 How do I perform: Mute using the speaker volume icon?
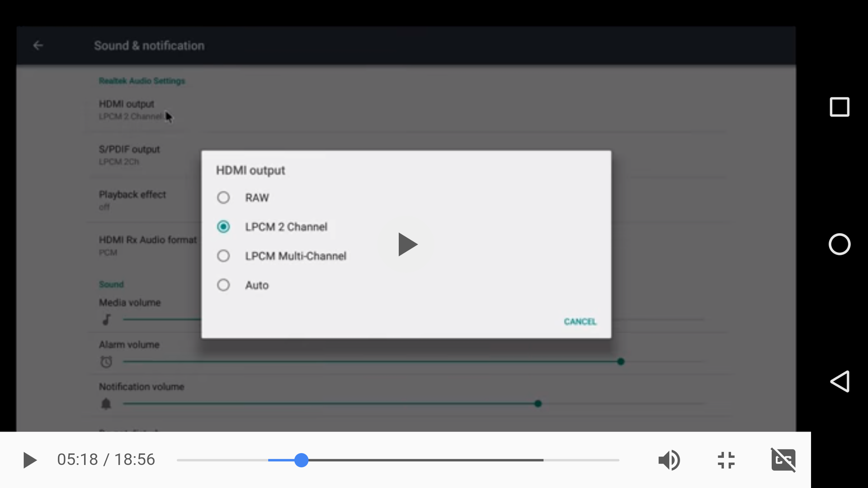pyautogui.click(x=669, y=460)
